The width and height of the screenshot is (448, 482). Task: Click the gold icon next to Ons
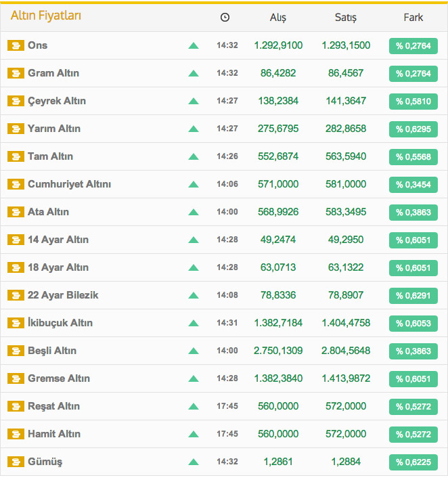16,45
